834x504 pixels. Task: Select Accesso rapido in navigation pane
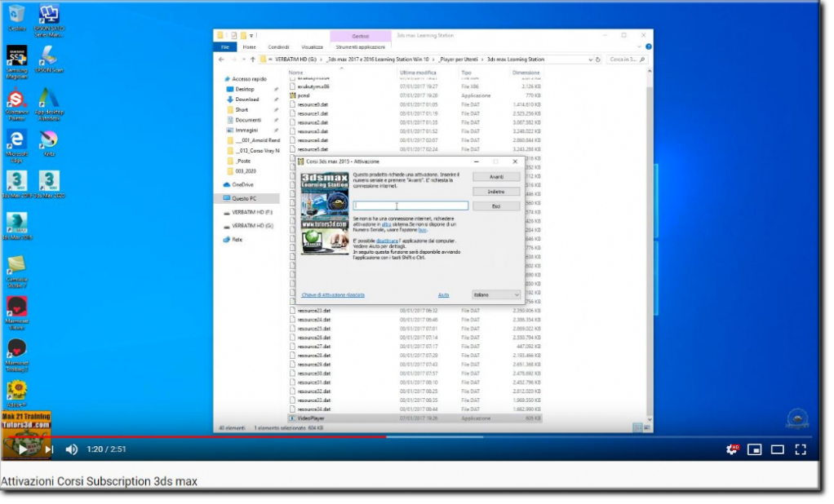(249, 78)
